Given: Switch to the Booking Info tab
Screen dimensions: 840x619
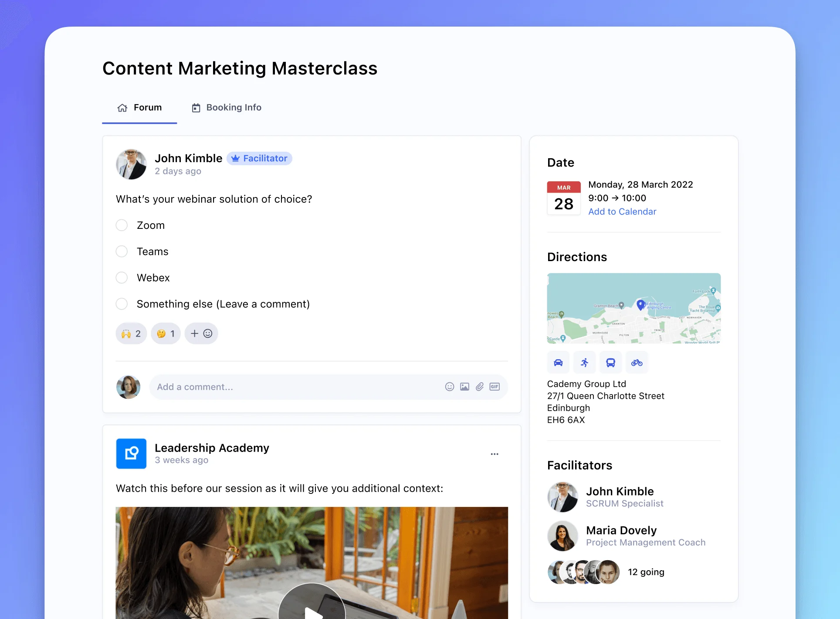Looking at the screenshot, I should pyautogui.click(x=227, y=108).
